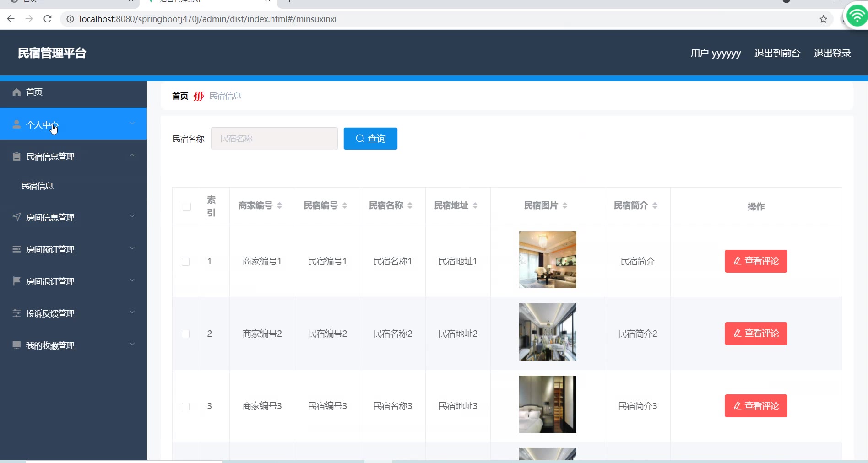Click cell 民宿编号3 in the table
Image resolution: width=868 pixels, height=463 pixels.
(327, 406)
